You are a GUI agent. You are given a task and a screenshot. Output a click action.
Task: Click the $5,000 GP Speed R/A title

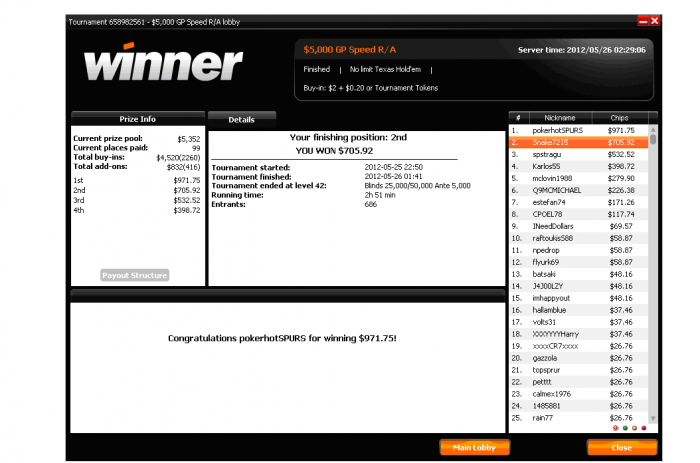click(350, 50)
